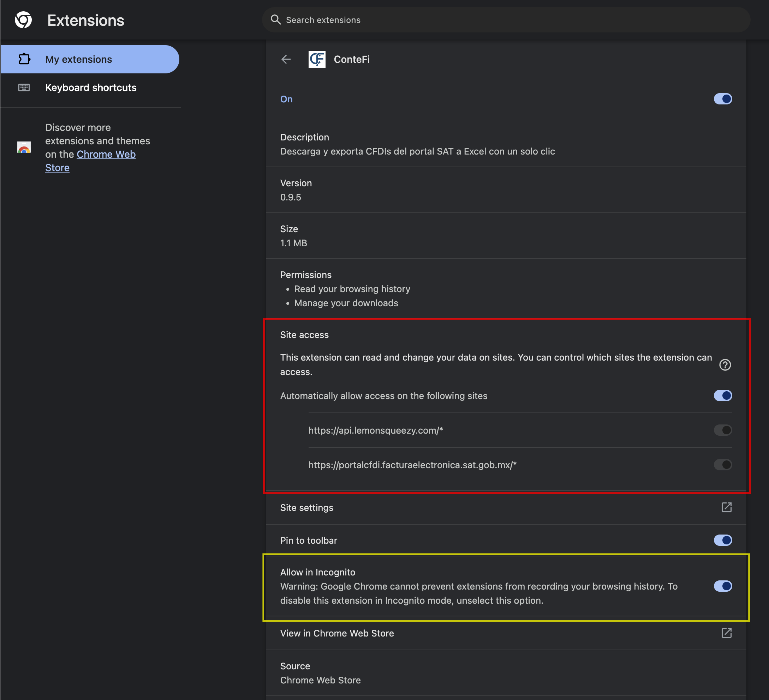Click the site access help question icon
This screenshot has width=769, height=700.
(x=725, y=365)
